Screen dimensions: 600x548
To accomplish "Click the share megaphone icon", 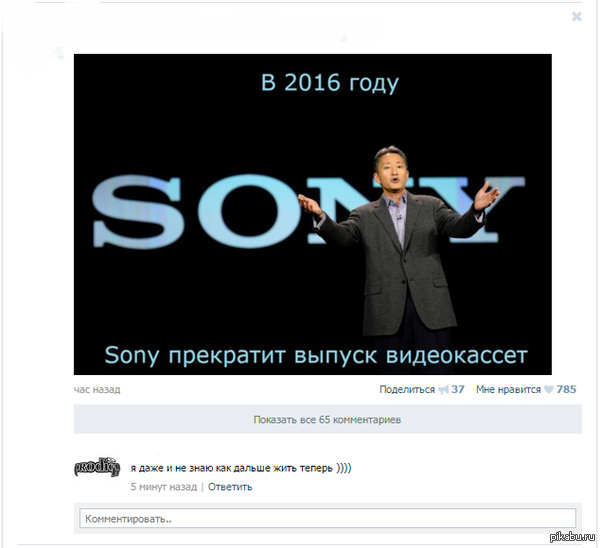I will click(x=443, y=390).
